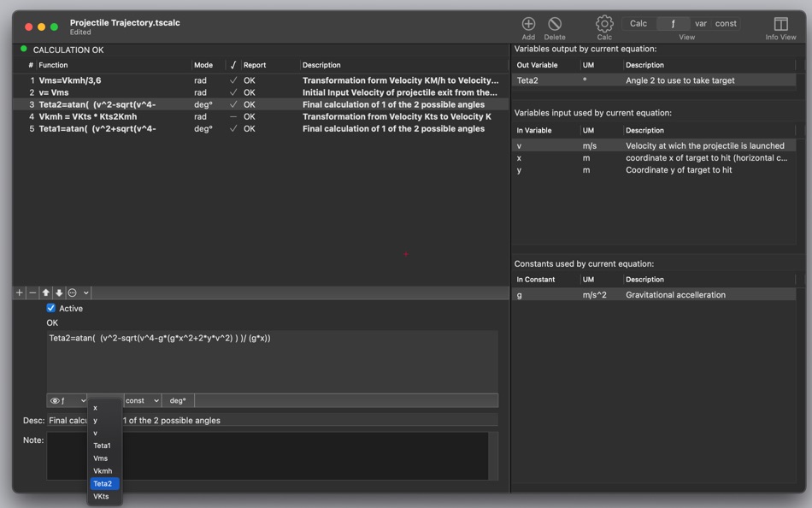The width and height of the screenshot is (812, 508).
Task: Click the Calc gear icon
Action: point(604,23)
